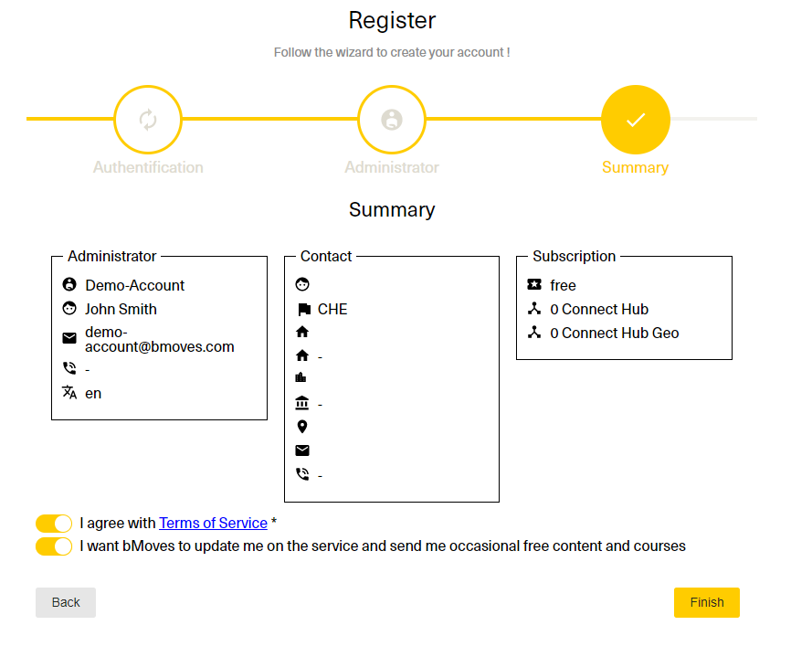Open the Terms of Service link
This screenshot has height=657, width=812.
(213, 524)
